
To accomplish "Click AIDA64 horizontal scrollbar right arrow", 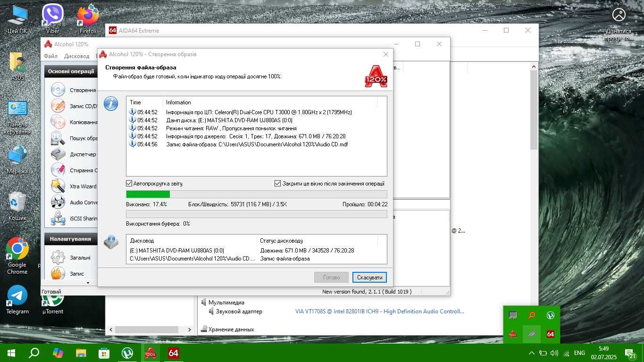I will (190, 329).
